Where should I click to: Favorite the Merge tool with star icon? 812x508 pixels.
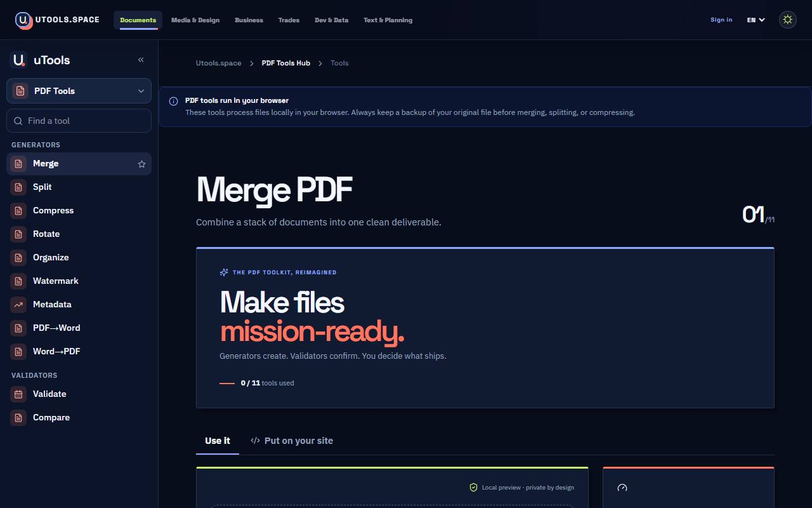[141, 164]
